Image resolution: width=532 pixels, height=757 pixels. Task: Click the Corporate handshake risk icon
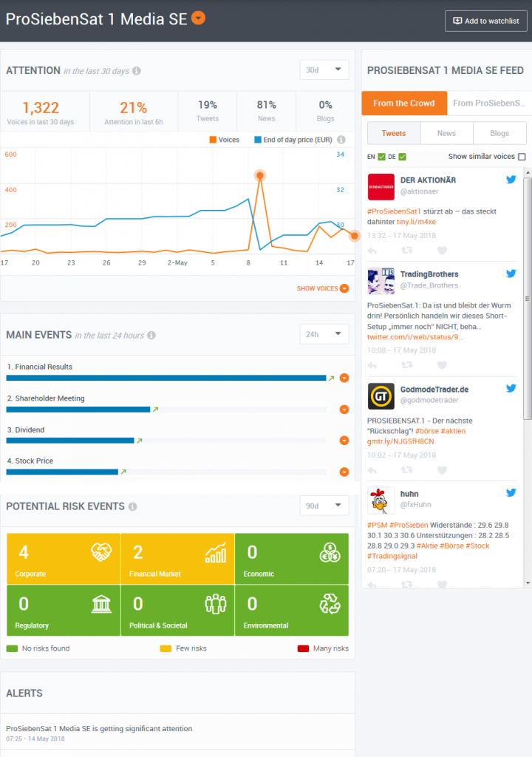tap(100, 552)
